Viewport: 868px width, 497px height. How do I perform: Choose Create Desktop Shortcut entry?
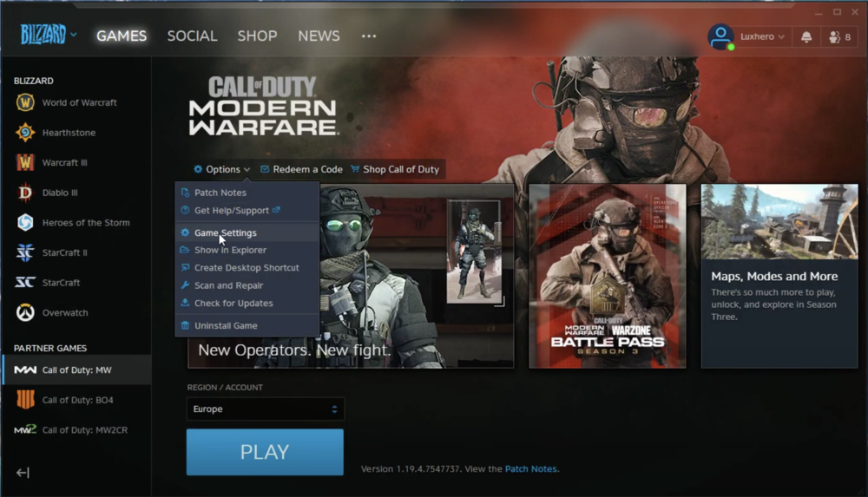pos(247,268)
